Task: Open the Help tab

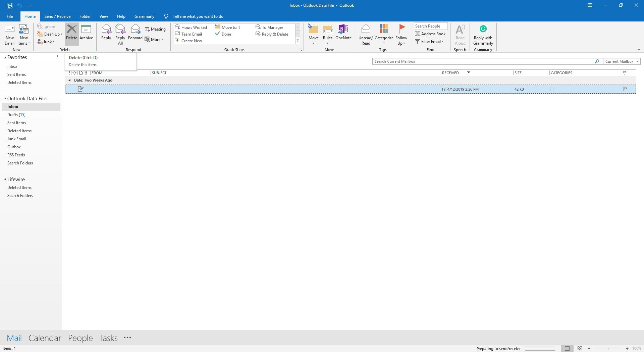Action: coord(121,16)
